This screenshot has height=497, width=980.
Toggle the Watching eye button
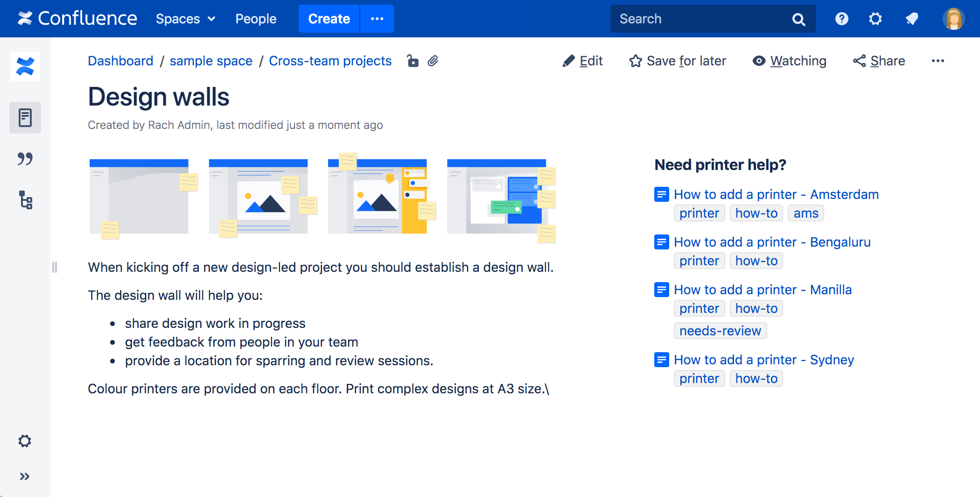790,61
